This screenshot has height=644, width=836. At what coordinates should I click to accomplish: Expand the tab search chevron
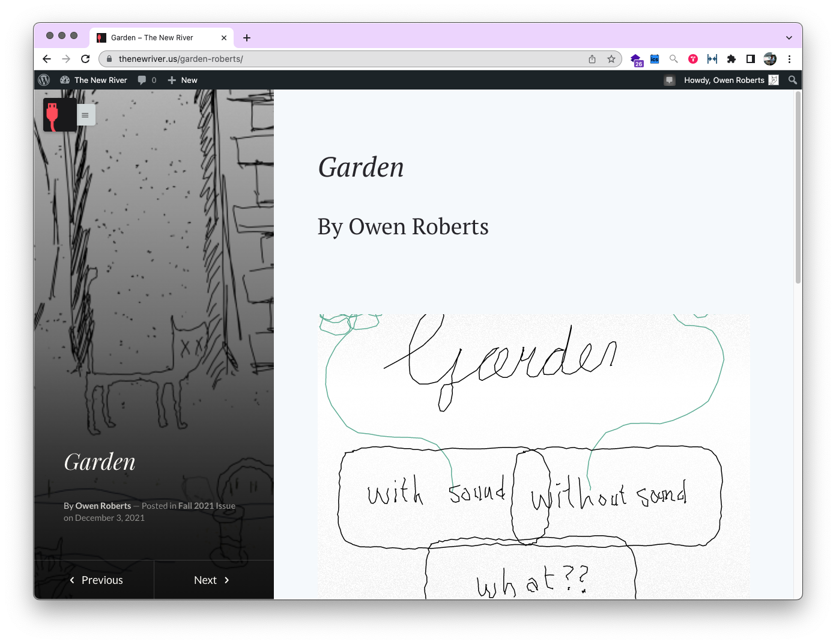coord(789,37)
